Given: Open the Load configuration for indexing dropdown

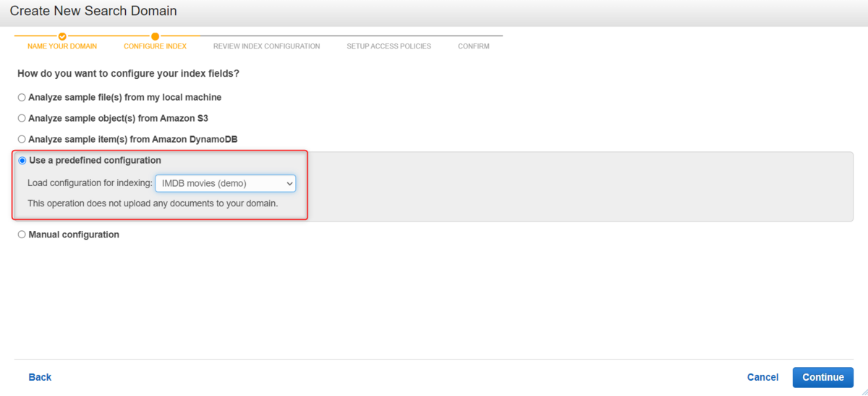Looking at the screenshot, I should [226, 184].
